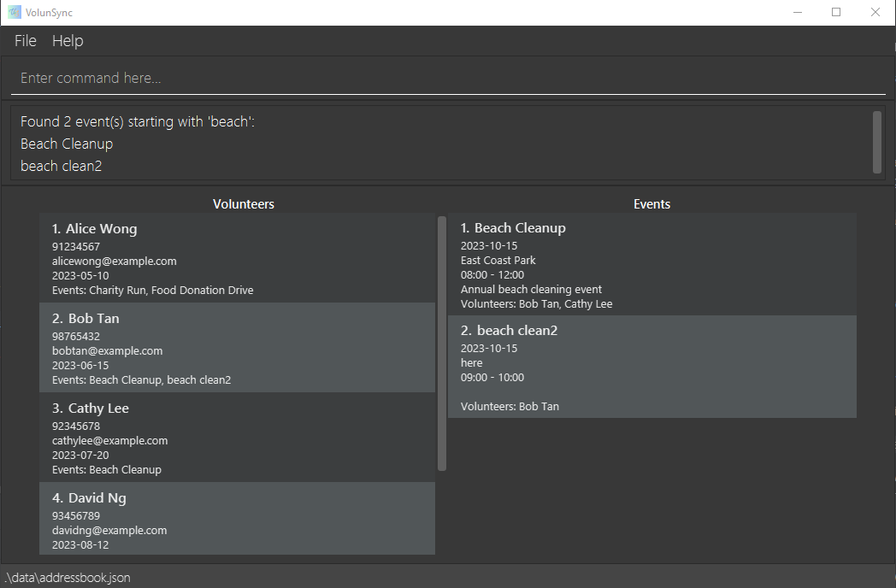The width and height of the screenshot is (896, 588).
Task: Open the File menu
Action: point(25,40)
